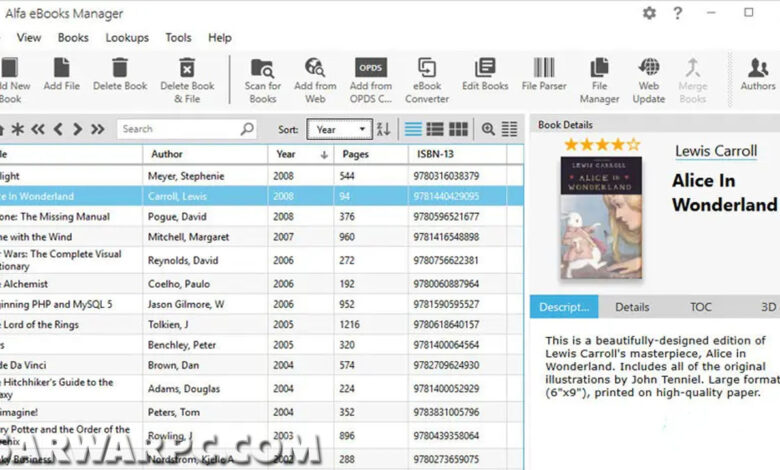Select the Brown, Dan row
The height and width of the screenshot is (470, 780).
262,365
